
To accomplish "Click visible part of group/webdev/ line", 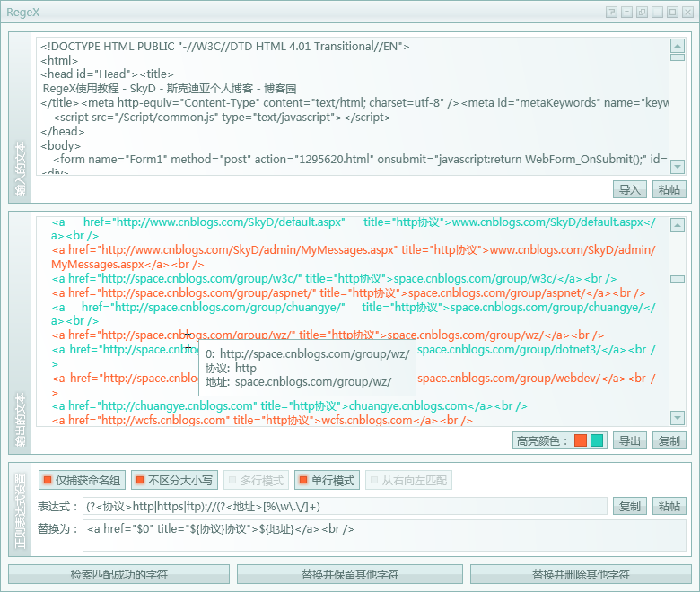I will pos(536,378).
